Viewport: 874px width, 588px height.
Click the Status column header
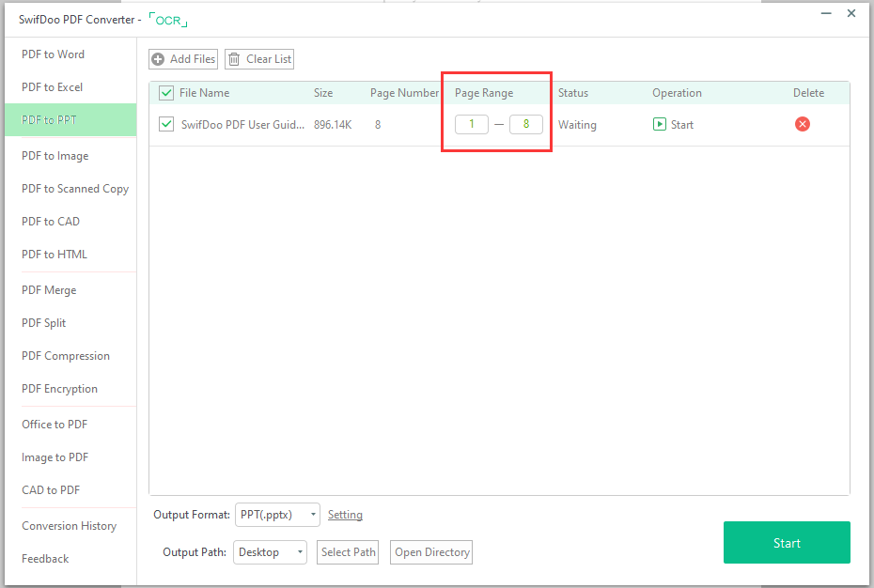point(573,92)
